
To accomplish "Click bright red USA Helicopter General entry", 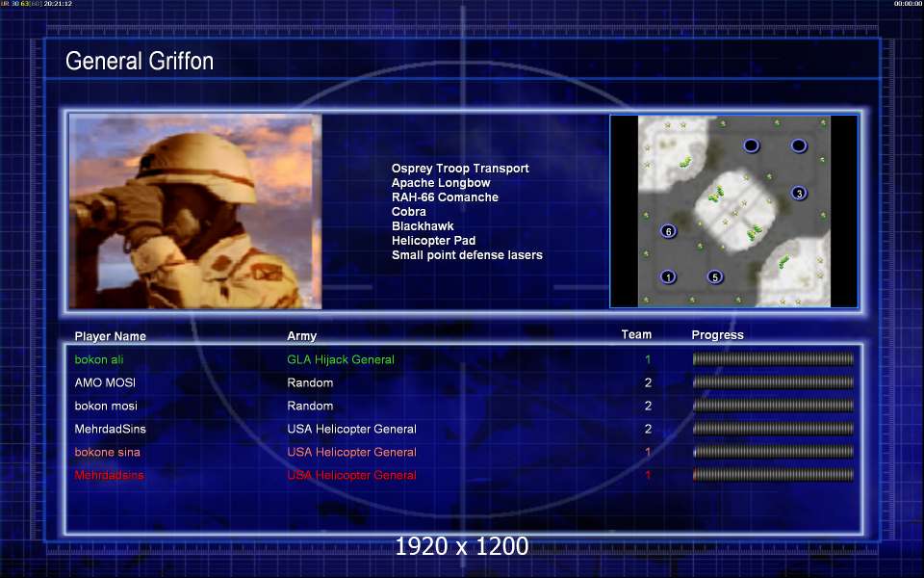I will (352, 475).
